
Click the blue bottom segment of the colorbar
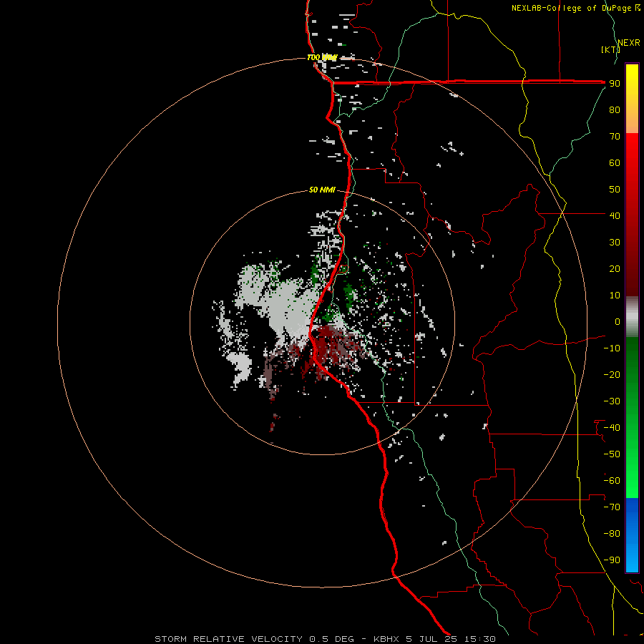tap(632, 535)
